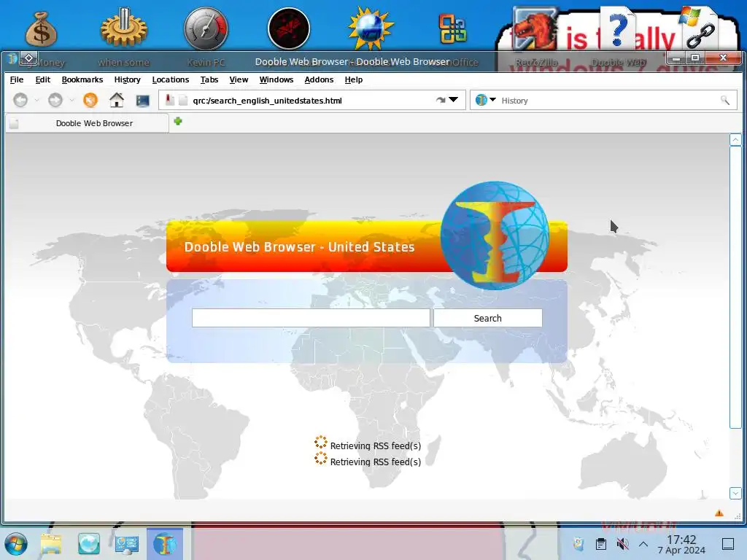The width and height of the screenshot is (747, 560).
Task: Click the orange warning icon in status bar
Action: tap(719, 513)
